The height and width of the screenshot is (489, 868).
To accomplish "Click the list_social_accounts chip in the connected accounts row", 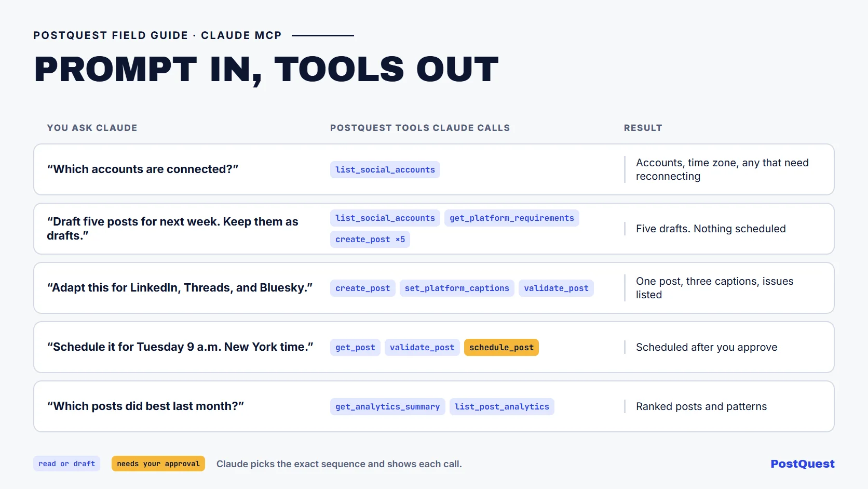I will pyautogui.click(x=385, y=169).
